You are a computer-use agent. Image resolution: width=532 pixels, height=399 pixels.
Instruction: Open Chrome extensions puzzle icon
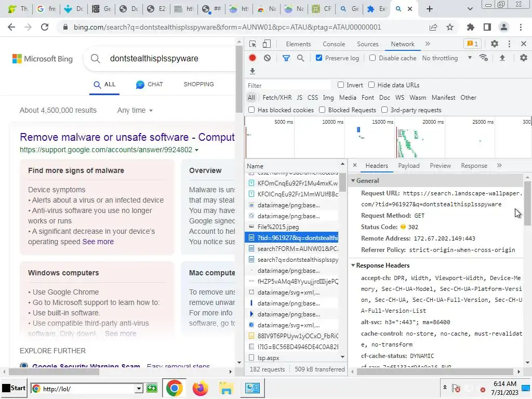coord(470,27)
